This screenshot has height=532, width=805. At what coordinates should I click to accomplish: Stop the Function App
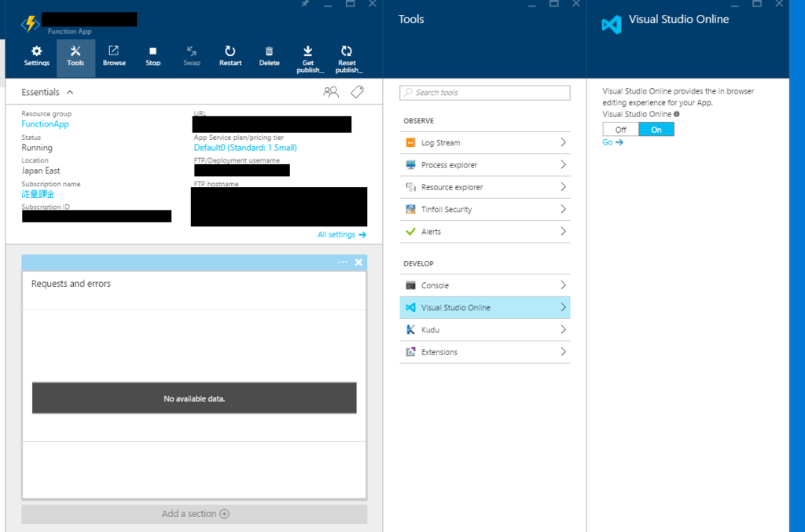click(153, 51)
